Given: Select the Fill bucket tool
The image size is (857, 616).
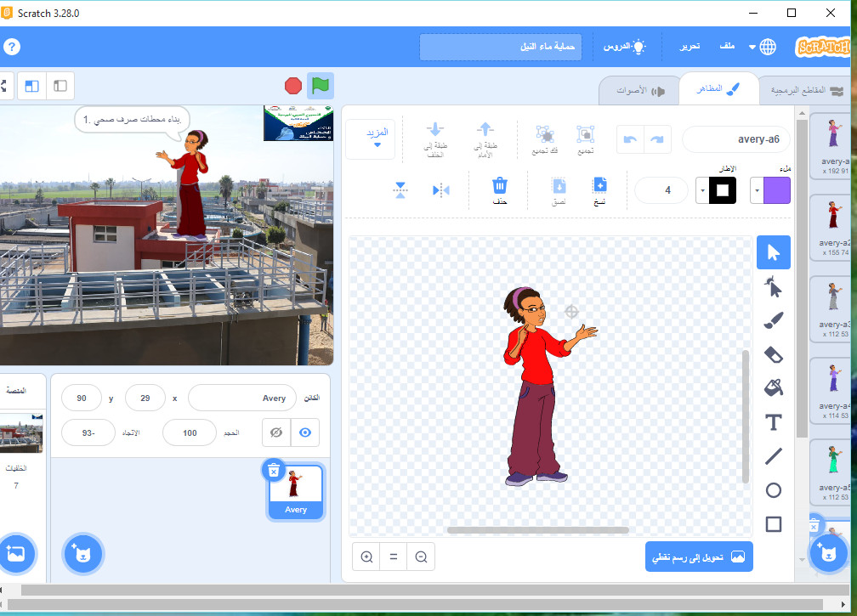Looking at the screenshot, I should (774, 388).
